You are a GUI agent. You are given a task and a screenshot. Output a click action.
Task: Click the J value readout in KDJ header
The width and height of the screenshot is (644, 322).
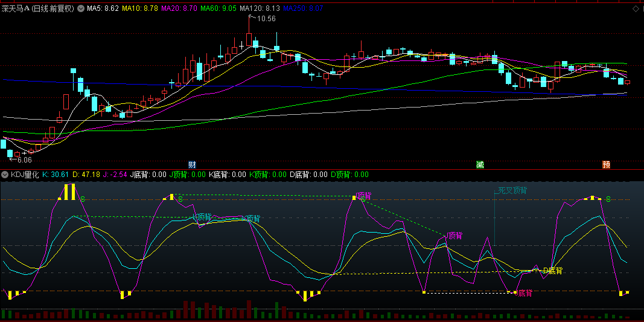tap(115, 175)
